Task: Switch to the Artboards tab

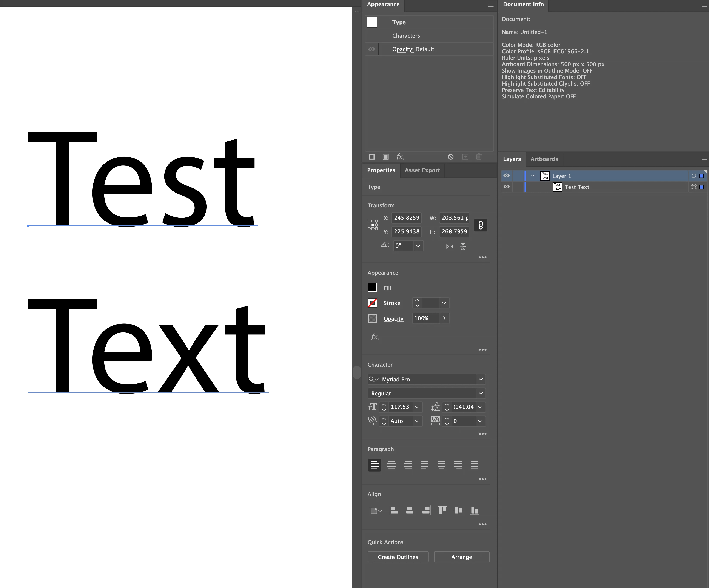Action: [x=544, y=159]
